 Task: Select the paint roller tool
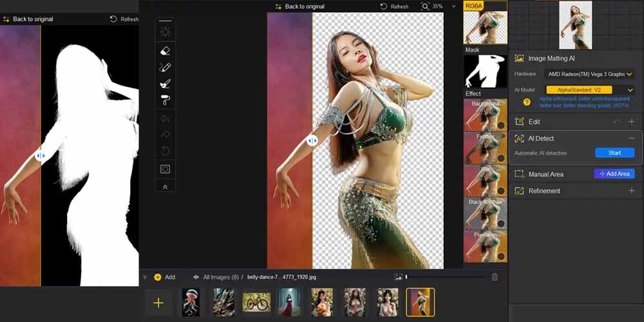165,100
